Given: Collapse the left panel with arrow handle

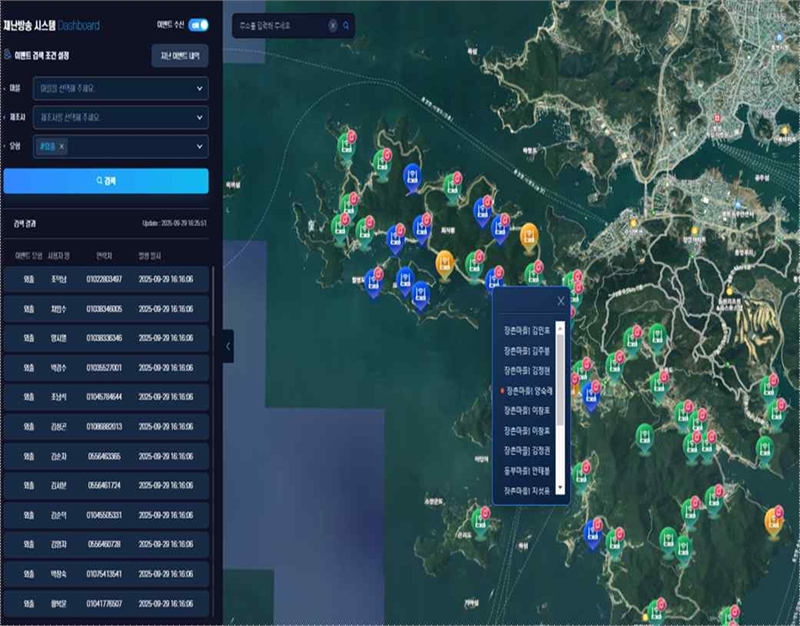Looking at the screenshot, I should [x=228, y=346].
